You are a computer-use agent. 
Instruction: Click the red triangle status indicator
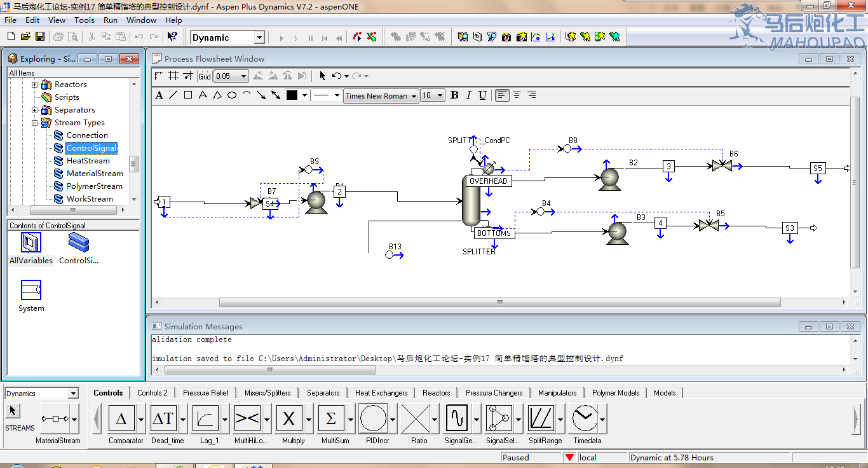click(x=569, y=457)
